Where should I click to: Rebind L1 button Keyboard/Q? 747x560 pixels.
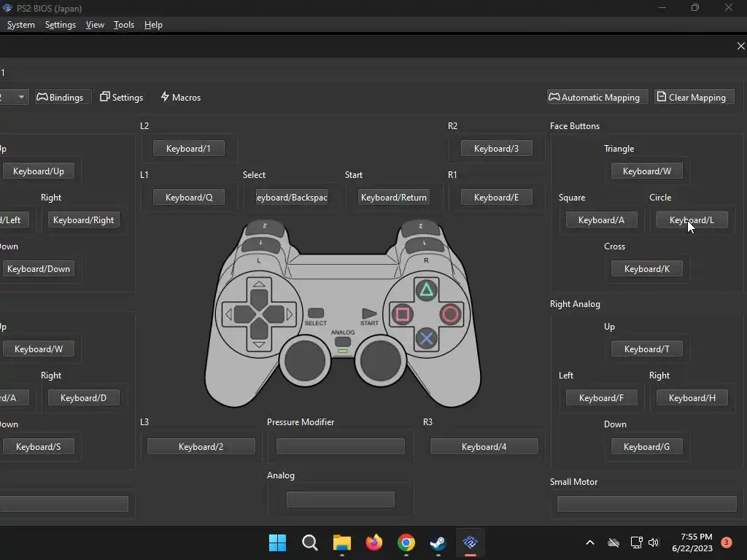[189, 197]
